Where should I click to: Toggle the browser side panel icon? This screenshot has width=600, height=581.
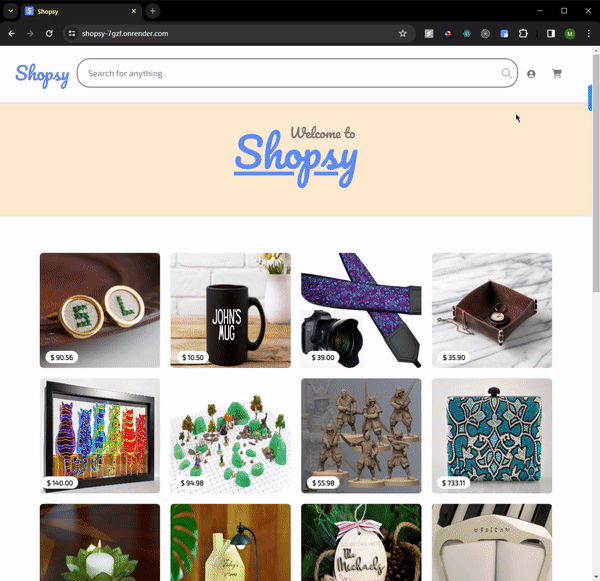551,34
